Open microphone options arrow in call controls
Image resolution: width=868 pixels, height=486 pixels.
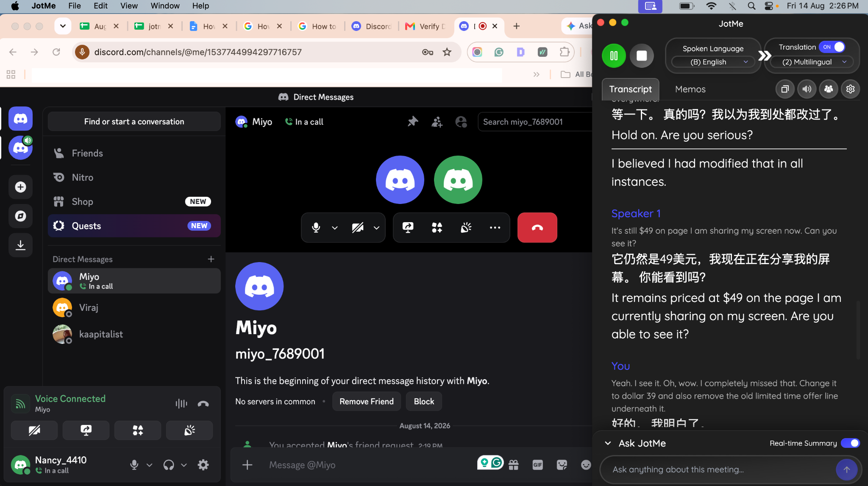coord(334,228)
